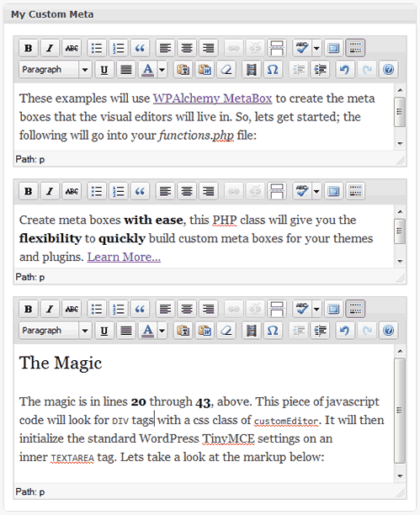Click the My Custom Meta box header
The width and height of the screenshot is (420, 515).
coord(210,14)
